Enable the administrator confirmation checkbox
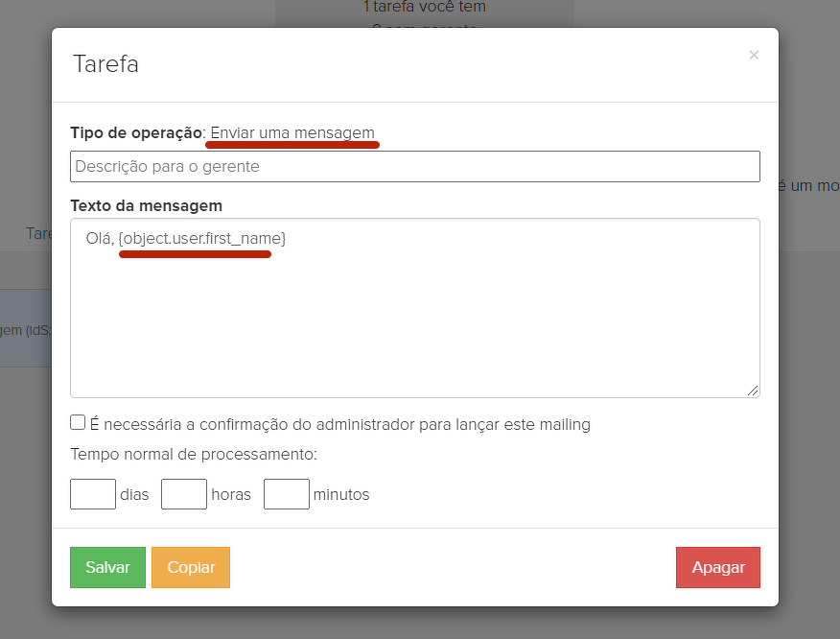Screen dimensions: 840x639 (78, 422)
